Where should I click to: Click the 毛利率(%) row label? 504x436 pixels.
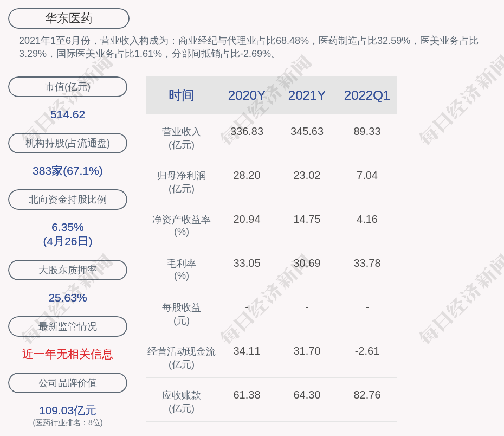(x=182, y=270)
